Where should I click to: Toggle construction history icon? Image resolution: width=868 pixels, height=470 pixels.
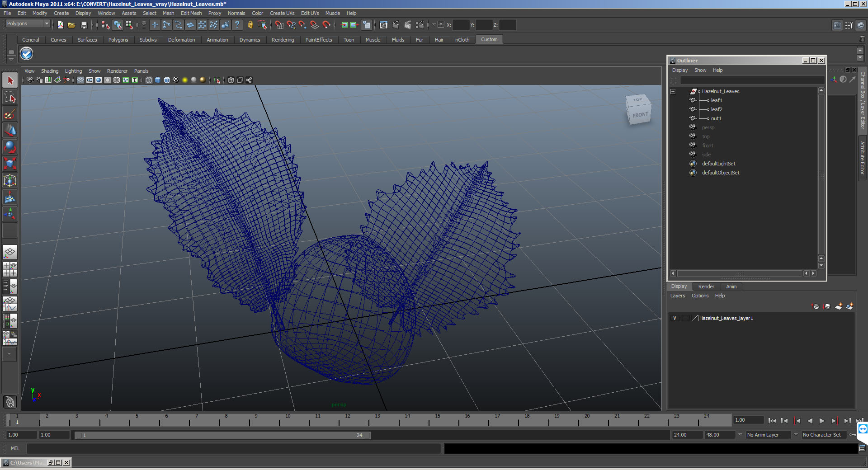point(367,25)
